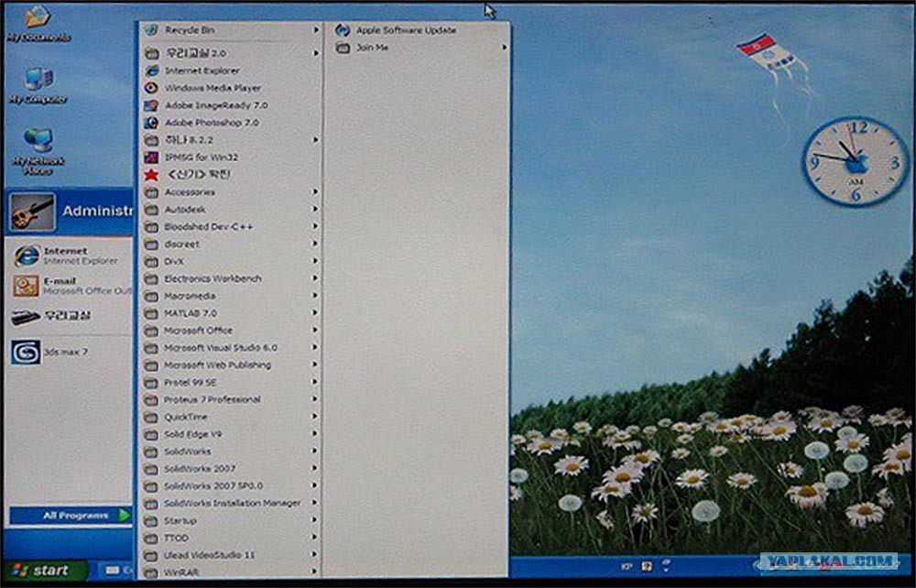
Task: Click the SolidWorks folder icon
Action: point(151,452)
